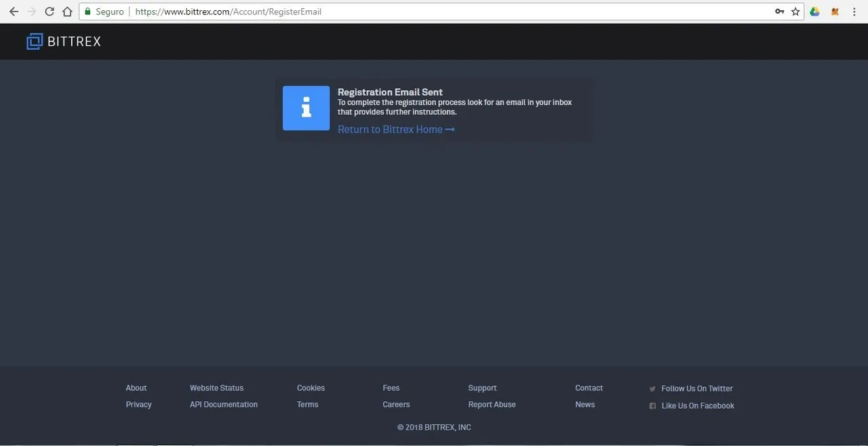Screen dimensions: 868x446
Task: Open the Report Abuse link
Action: tap(492, 405)
